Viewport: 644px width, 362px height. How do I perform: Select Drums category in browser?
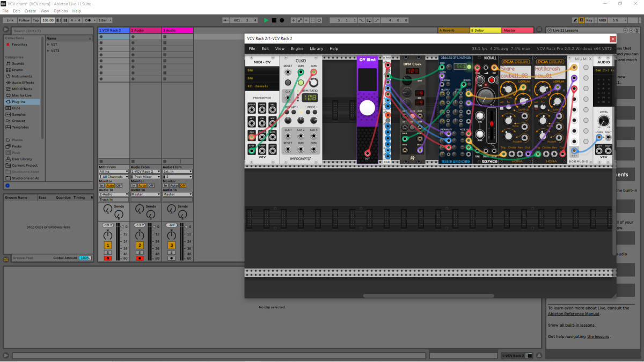pyautogui.click(x=17, y=70)
